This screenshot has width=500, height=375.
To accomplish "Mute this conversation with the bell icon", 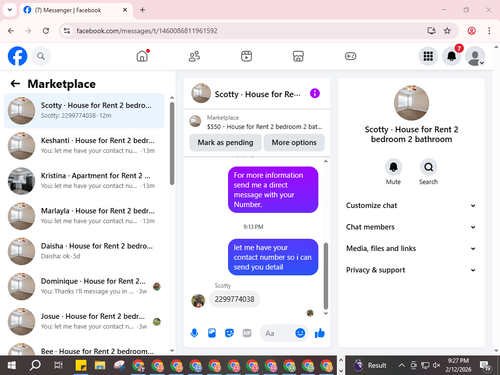I will coord(393,167).
